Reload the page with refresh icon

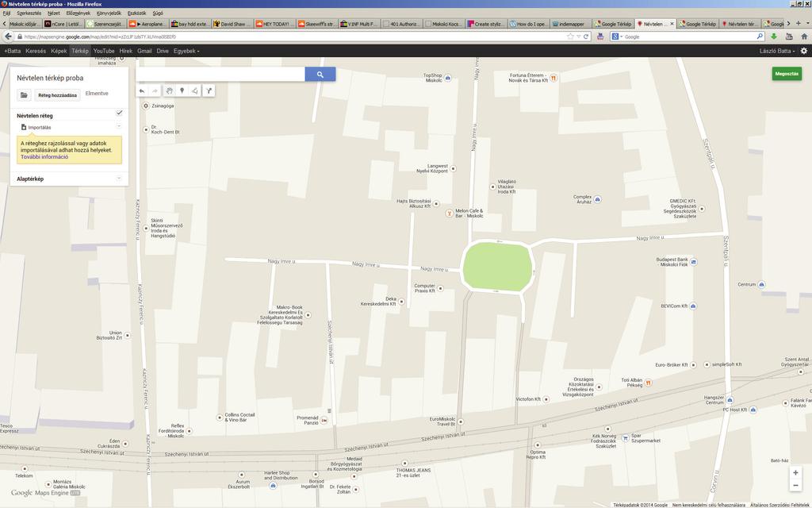tap(586, 37)
